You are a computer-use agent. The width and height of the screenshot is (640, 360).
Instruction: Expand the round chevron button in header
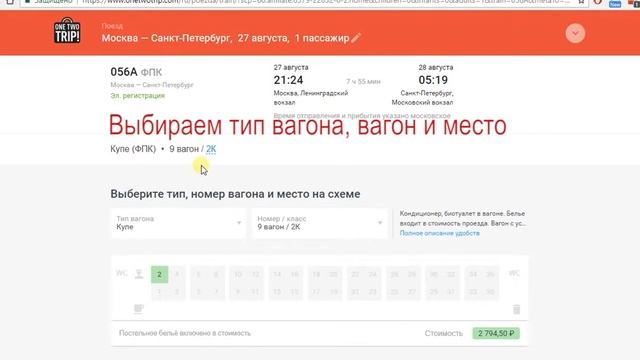pos(575,33)
